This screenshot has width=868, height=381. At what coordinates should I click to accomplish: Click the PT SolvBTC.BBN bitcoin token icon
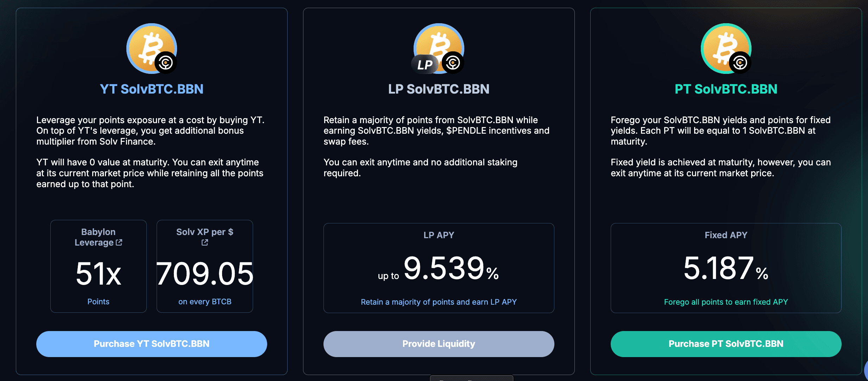pyautogui.click(x=726, y=48)
